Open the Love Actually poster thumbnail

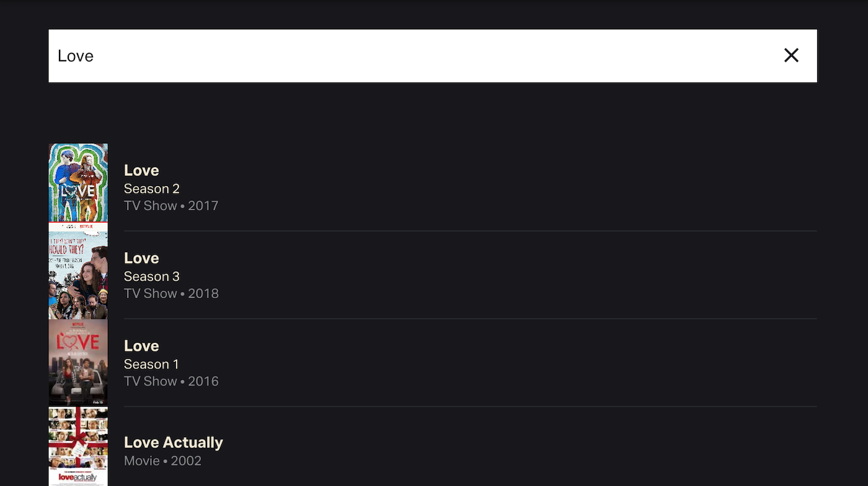(78, 446)
